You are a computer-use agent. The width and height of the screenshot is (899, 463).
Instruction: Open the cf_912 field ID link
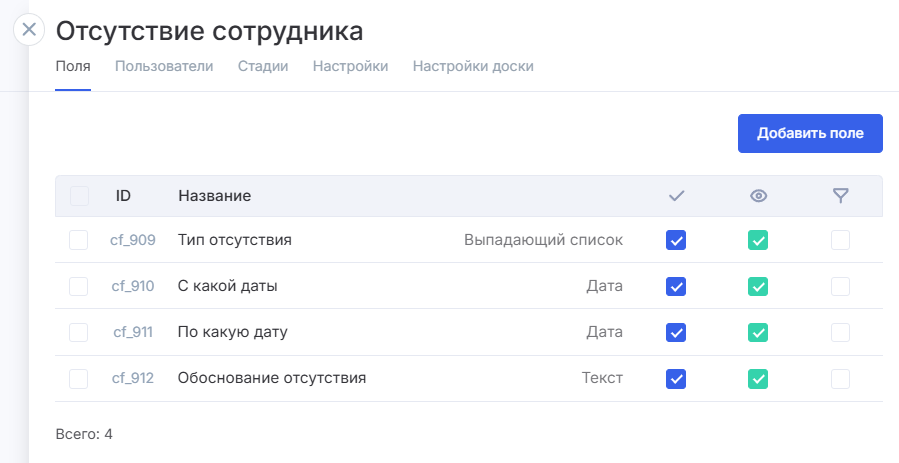[133, 378]
